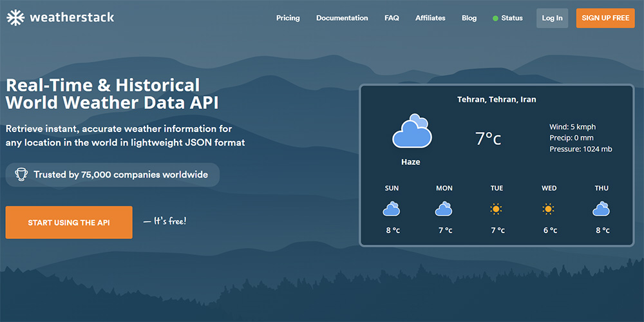
Task: Click the Precip: 0 mm value
Action: [571, 138]
